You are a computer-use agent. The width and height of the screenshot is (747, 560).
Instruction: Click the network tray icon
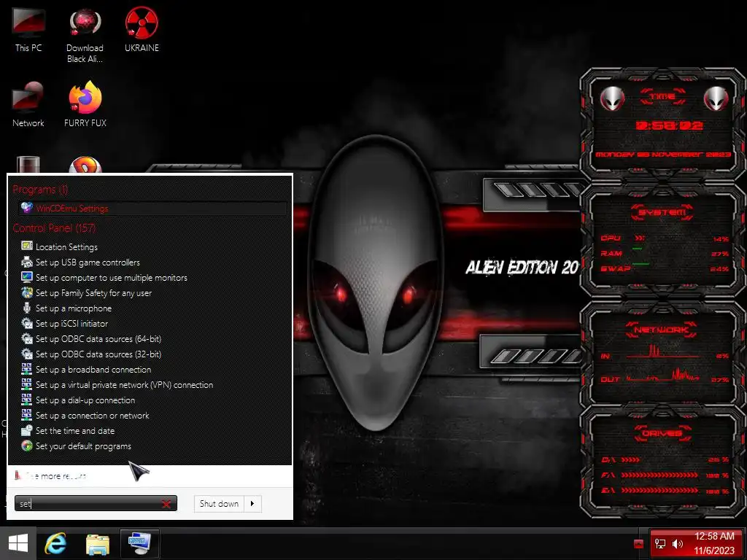click(x=660, y=544)
